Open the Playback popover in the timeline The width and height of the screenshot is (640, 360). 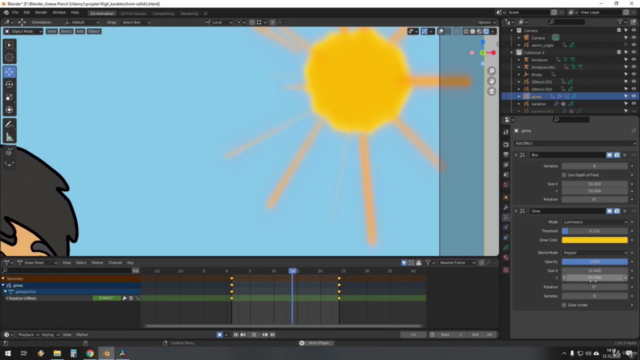[28, 335]
